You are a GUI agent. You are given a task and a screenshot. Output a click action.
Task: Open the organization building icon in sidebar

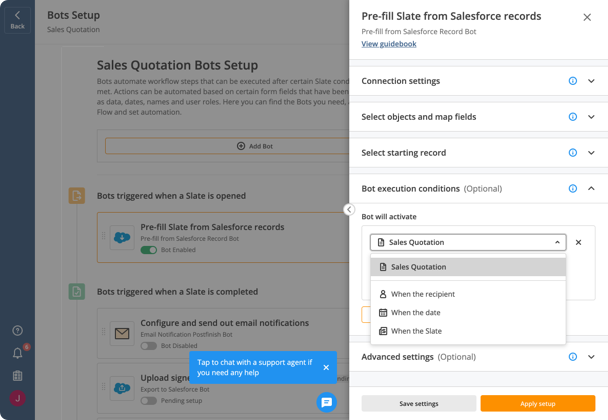point(17,375)
